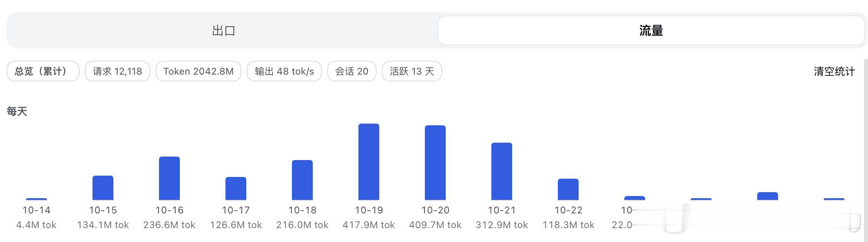
Task: Switch to the 出口 tab
Action: pyautogui.click(x=223, y=30)
